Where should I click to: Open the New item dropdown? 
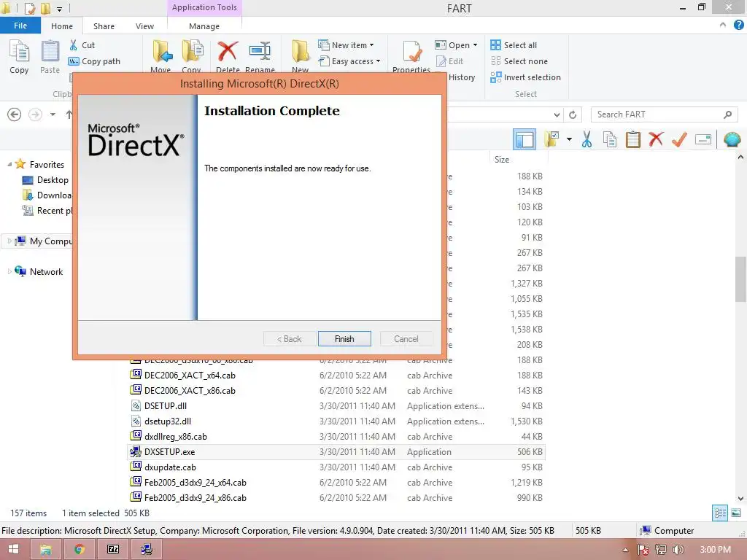click(x=347, y=45)
